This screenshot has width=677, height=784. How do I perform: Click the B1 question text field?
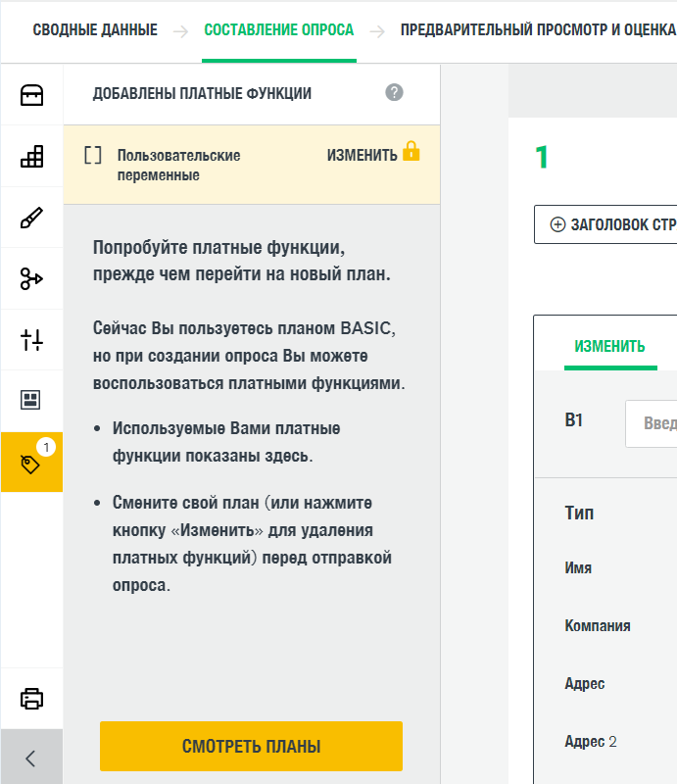(x=651, y=423)
